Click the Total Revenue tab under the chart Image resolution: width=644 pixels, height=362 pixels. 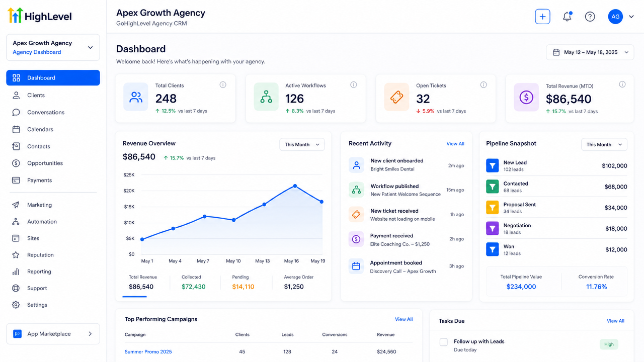tap(143, 283)
